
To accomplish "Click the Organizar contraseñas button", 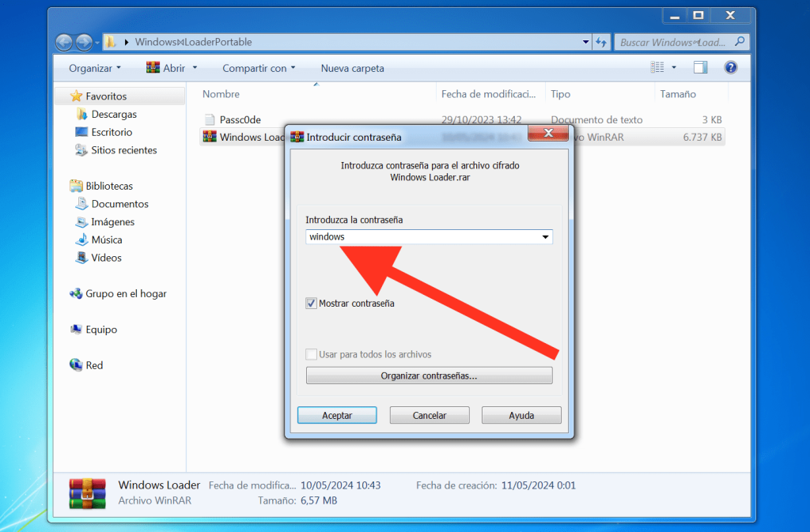I will click(x=429, y=375).
